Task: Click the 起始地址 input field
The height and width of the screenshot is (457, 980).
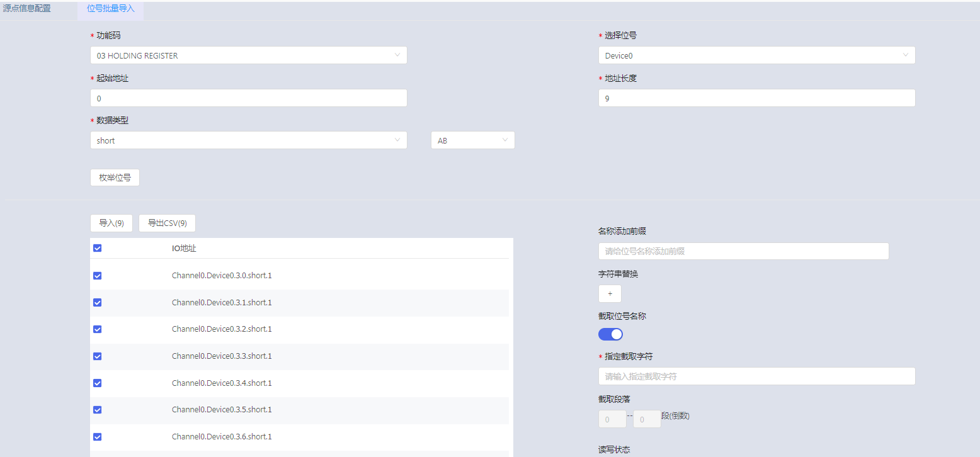Action: pos(248,98)
